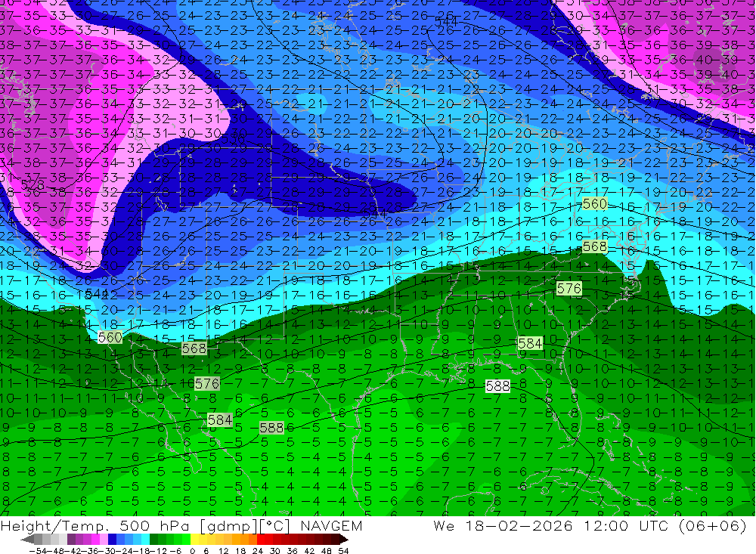Click the 576 contour label over the Carolinas
The image size is (756, 554).
click(x=569, y=288)
